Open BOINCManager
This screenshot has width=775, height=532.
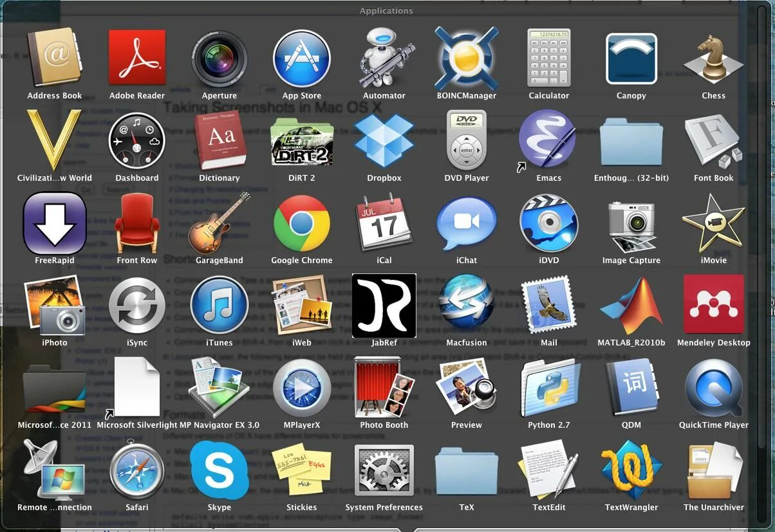tap(467, 58)
